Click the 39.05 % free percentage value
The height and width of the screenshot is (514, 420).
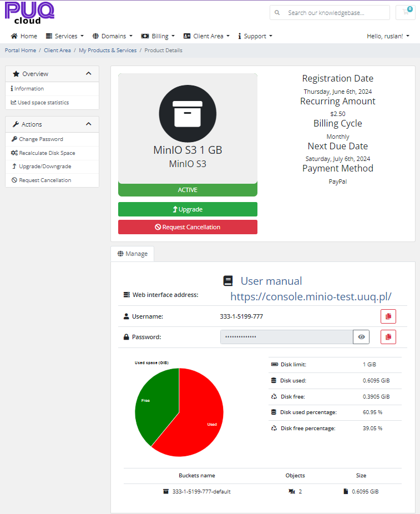pyautogui.click(x=372, y=428)
